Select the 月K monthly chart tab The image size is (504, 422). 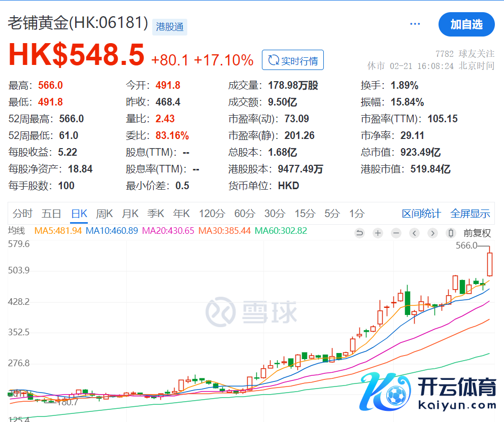[130, 214]
